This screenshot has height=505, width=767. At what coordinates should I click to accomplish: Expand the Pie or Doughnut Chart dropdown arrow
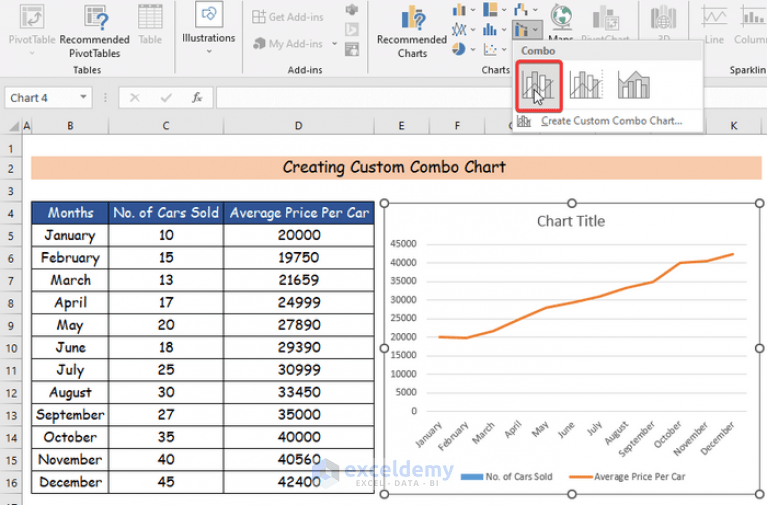[x=473, y=49]
